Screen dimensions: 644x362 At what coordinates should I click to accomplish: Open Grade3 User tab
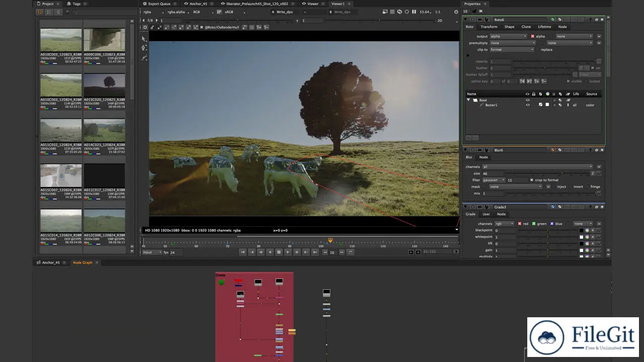[x=486, y=214]
